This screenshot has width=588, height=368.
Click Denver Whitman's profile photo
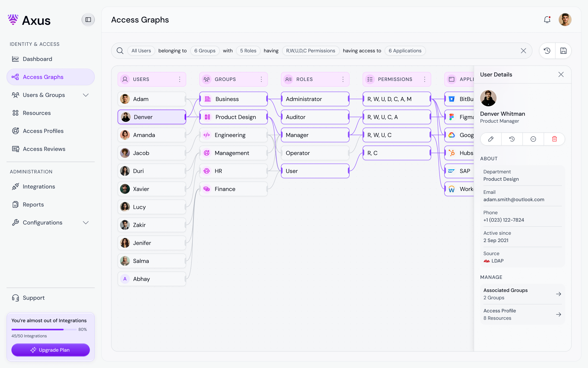tap(488, 98)
